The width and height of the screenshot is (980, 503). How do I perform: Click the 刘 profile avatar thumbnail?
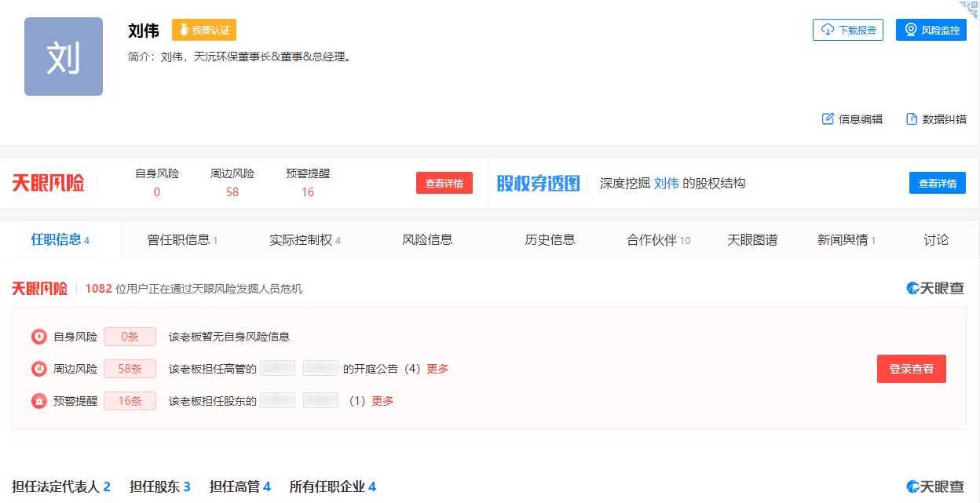[x=64, y=56]
